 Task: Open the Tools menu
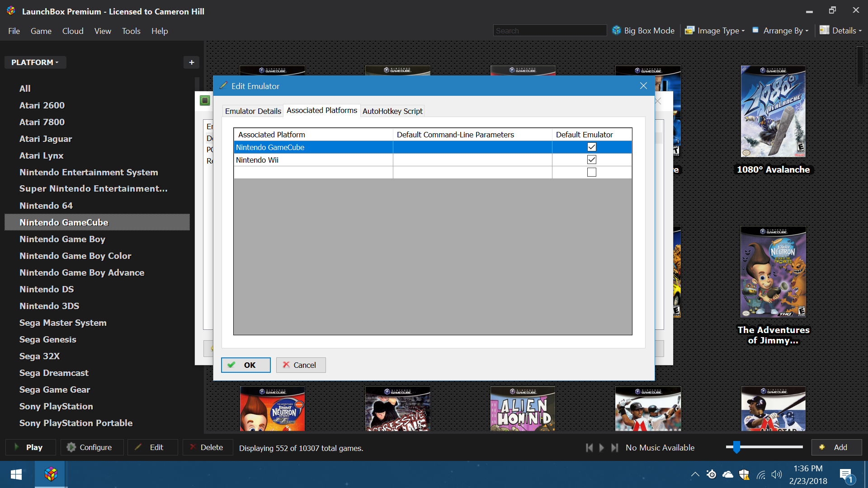131,31
